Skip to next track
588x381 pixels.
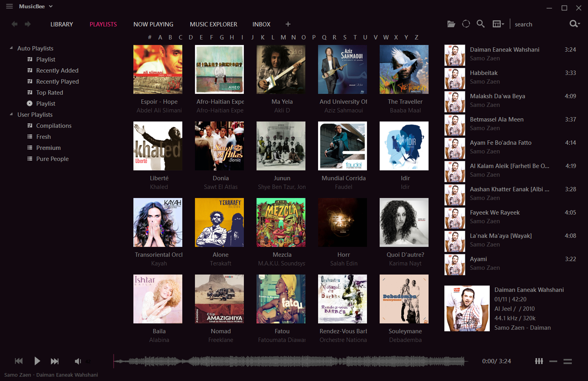click(55, 361)
